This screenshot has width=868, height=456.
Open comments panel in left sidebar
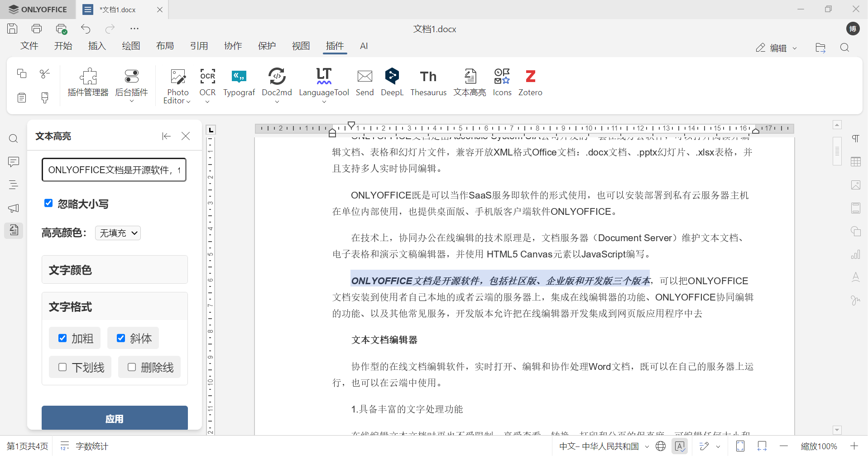[13, 162]
